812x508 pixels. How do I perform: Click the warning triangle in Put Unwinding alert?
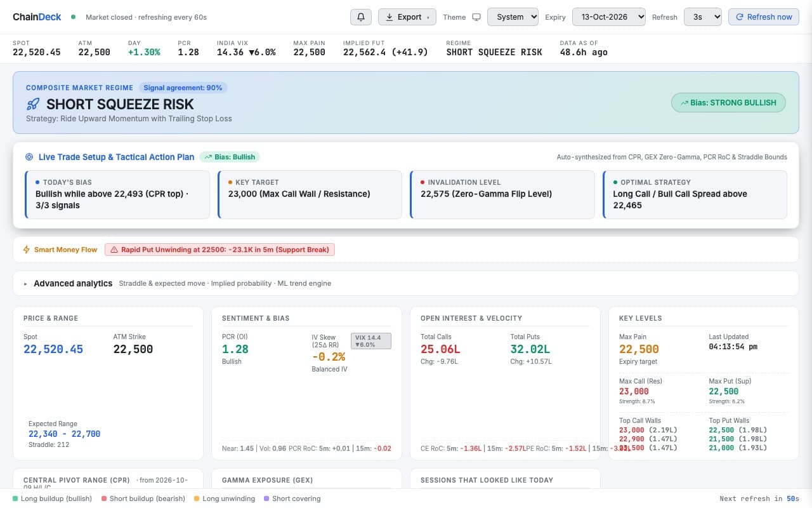(x=114, y=250)
